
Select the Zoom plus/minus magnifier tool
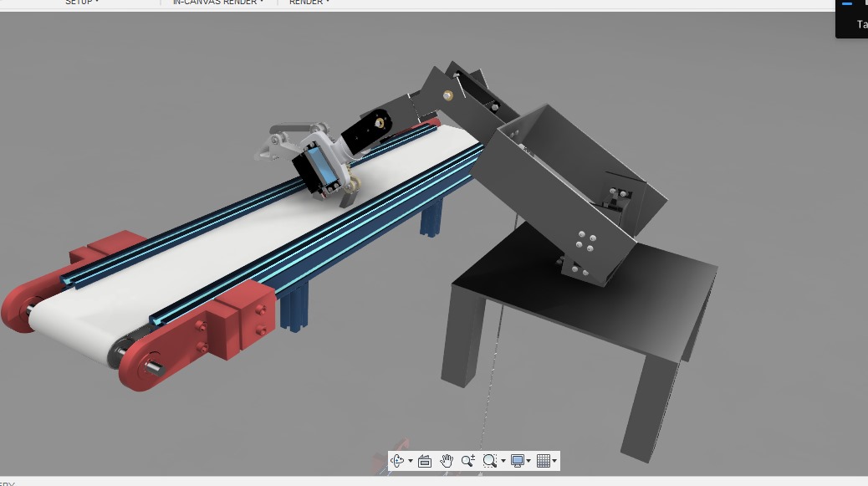click(x=468, y=461)
